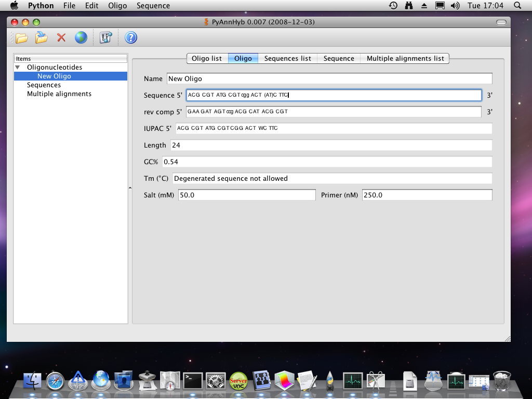Open help with the question mark icon
The height and width of the screenshot is (399, 532).
[x=131, y=38]
